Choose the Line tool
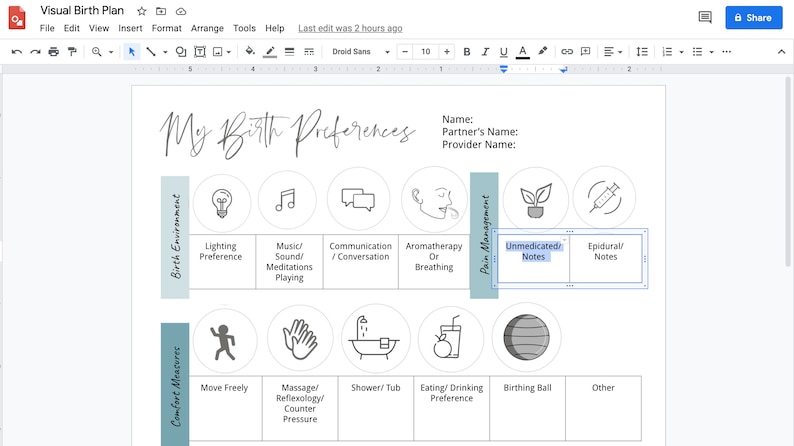794x446 pixels. pyautogui.click(x=151, y=52)
